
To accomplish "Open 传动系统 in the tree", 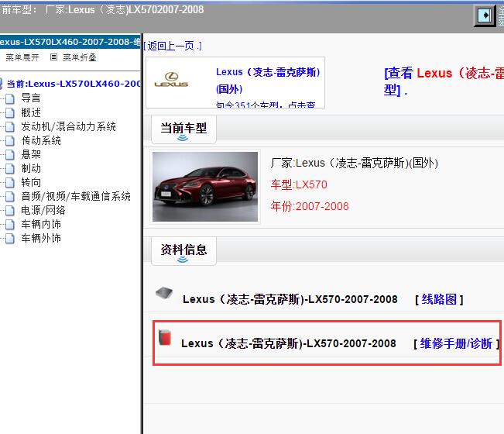I will coord(41,140).
